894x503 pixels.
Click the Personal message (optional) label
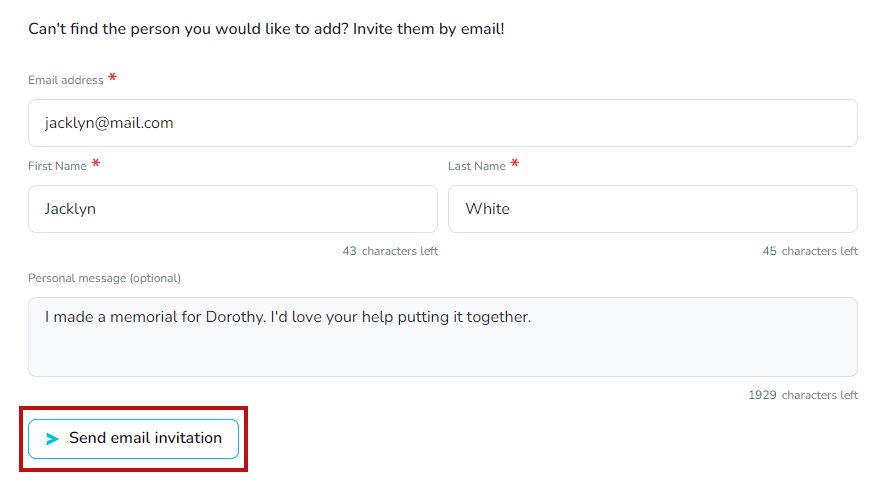104,278
